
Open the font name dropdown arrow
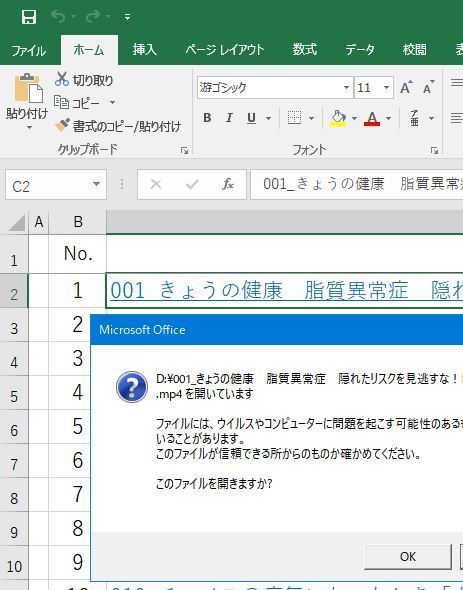point(346,88)
